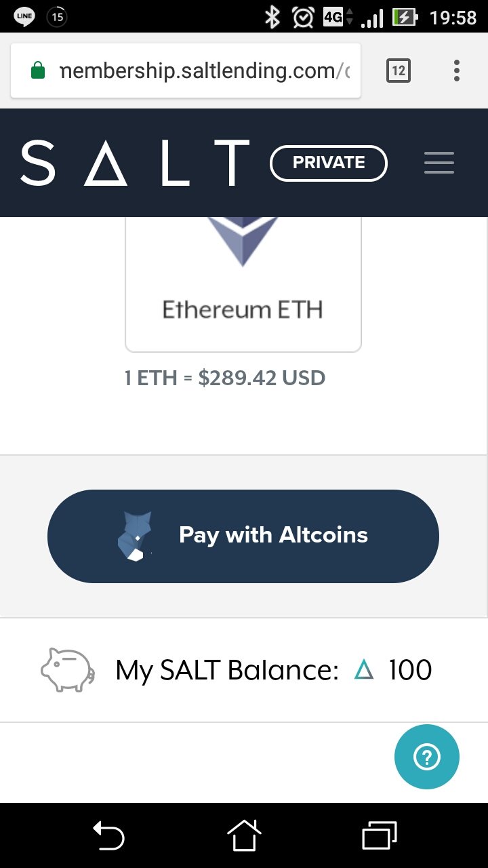Image resolution: width=488 pixels, height=868 pixels.
Task: Tap the LINE notification icon
Action: [24, 17]
